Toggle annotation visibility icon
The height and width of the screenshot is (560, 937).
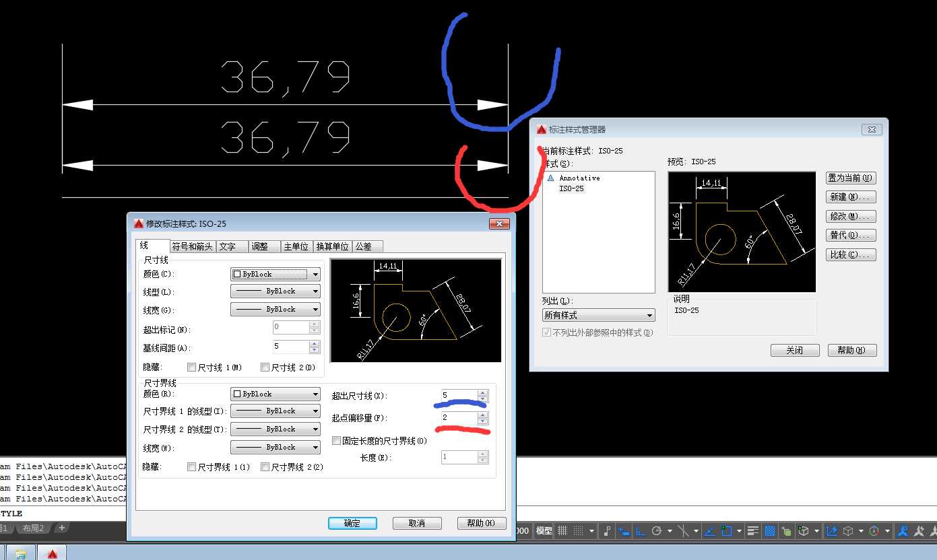pyautogui.click(x=902, y=530)
